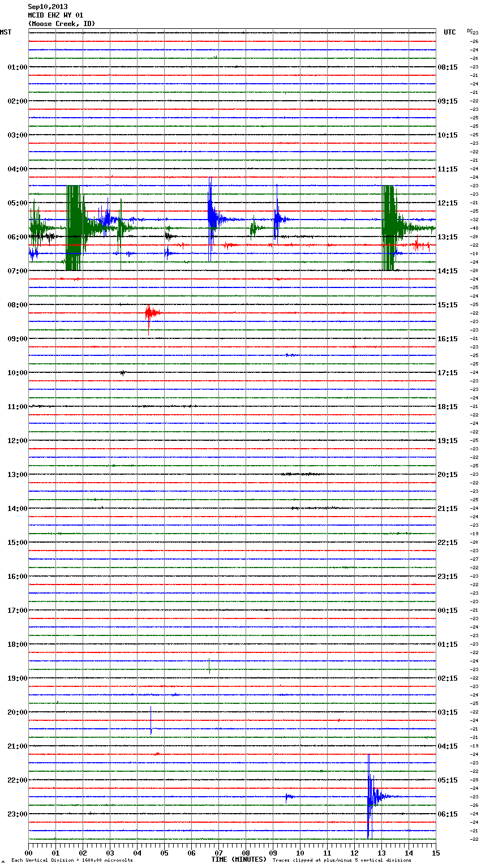Click the UTC timezone header
Viewport: 481px width, 868px height.
[450, 32]
